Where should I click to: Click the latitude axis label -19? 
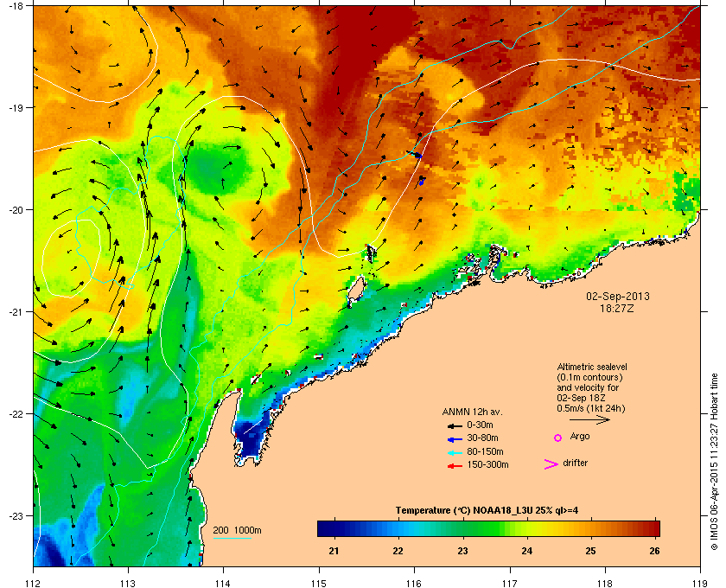[15, 107]
